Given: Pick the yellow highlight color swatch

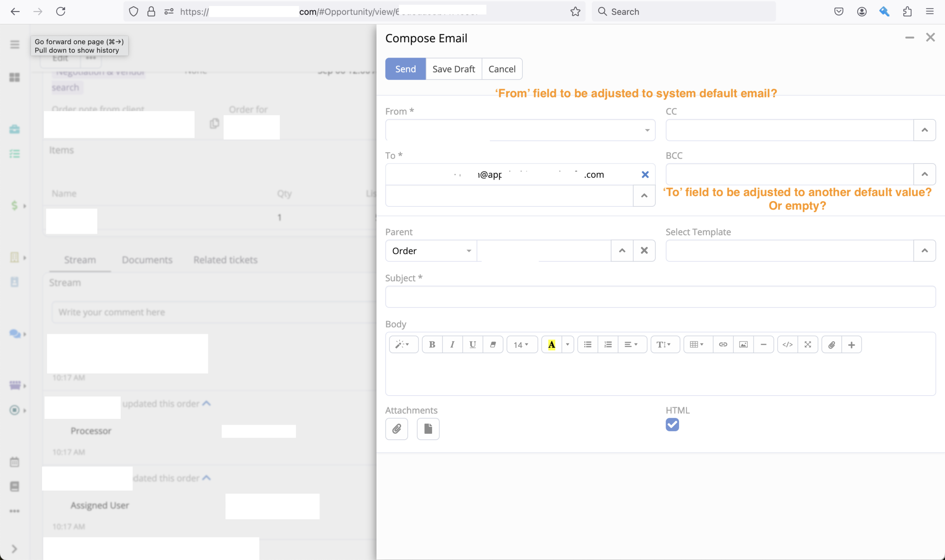Looking at the screenshot, I should [552, 344].
